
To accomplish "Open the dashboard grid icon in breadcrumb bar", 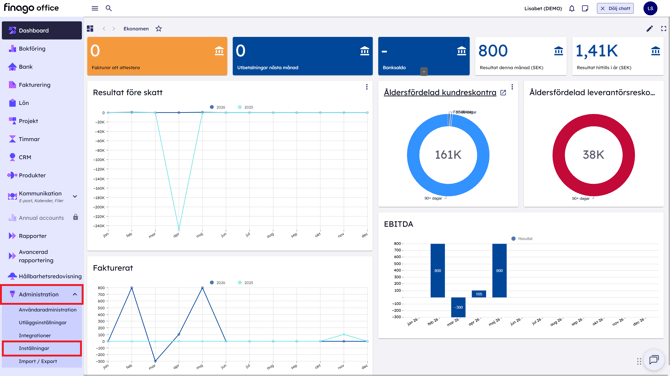I will tap(90, 29).
